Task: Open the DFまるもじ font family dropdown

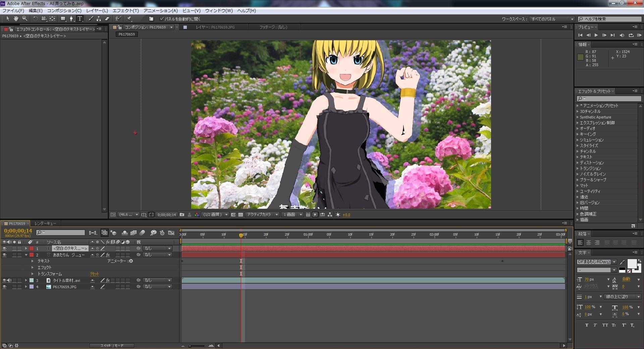Action: click(614, 262)
